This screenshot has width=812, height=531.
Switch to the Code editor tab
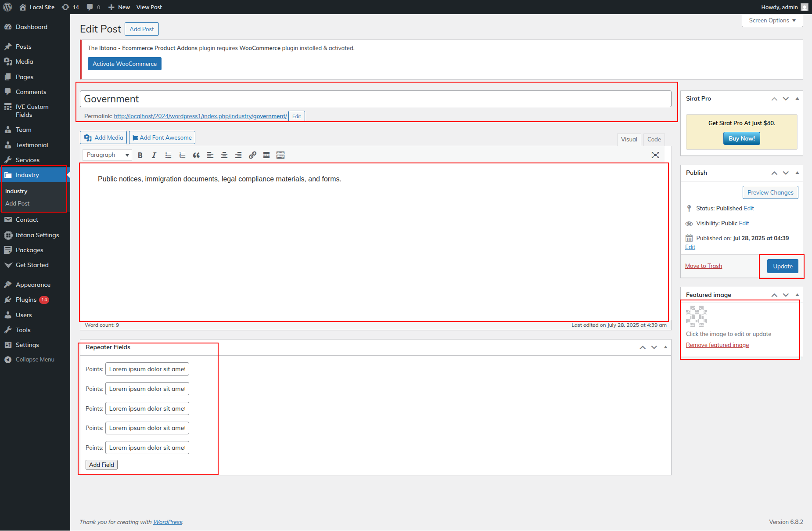click(x=654, y=139)
